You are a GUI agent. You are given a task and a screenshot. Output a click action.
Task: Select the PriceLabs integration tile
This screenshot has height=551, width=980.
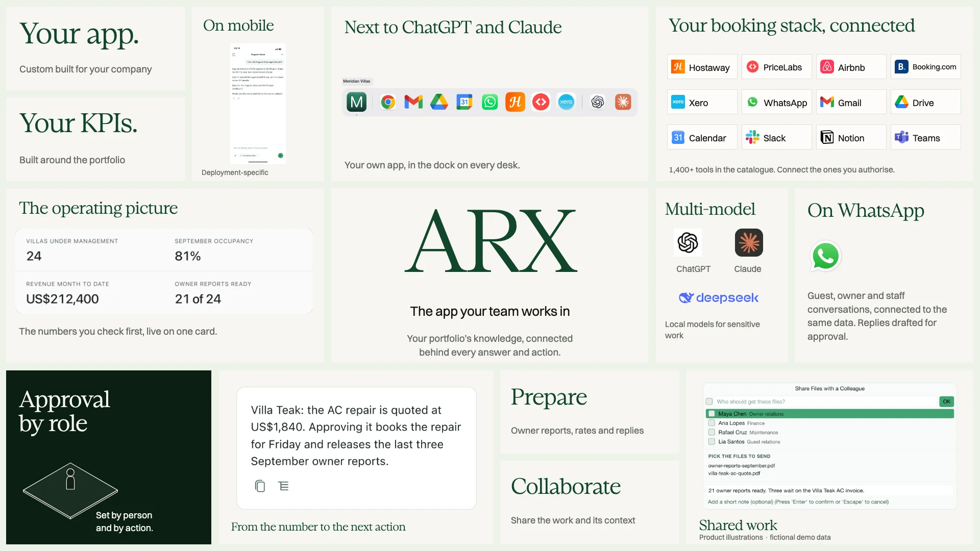click(776, 67)
